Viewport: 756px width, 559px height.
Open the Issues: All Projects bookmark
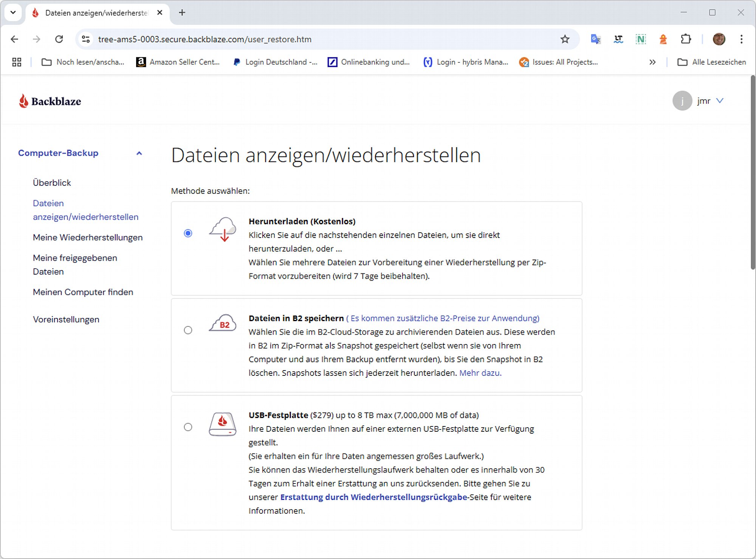(x=559, y=62)
